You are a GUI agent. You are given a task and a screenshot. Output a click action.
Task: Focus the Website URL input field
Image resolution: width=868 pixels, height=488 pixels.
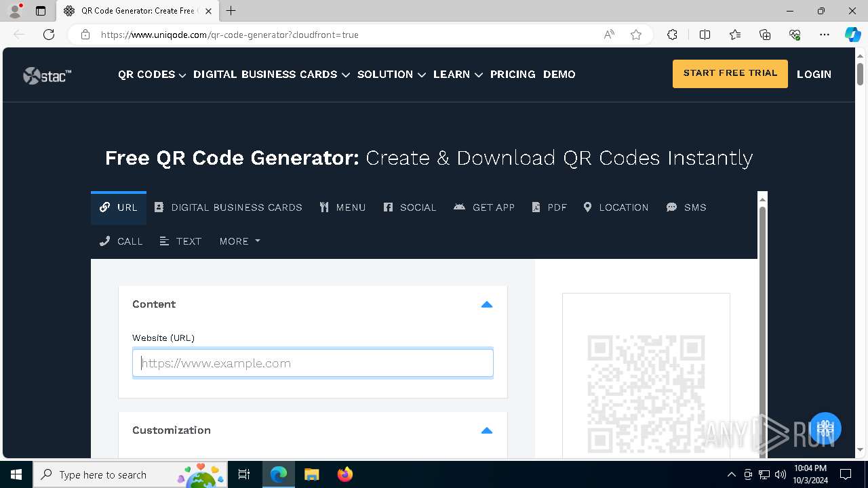coord(313,363)
